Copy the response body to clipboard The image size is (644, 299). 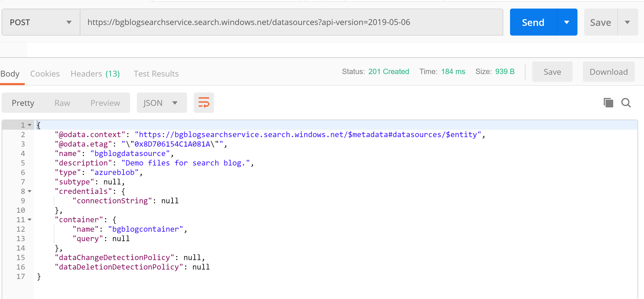(x=608, y=103)
